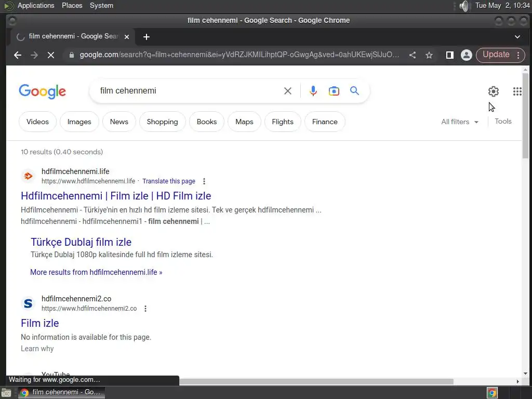Switch to Maps results
The width and height of the screenshot is (532, 399).
[244, 122]
